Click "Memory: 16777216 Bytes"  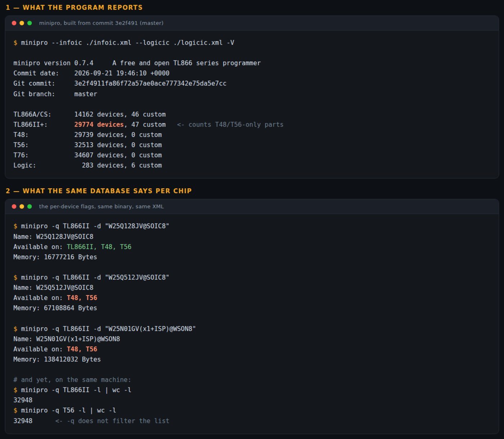55,257
